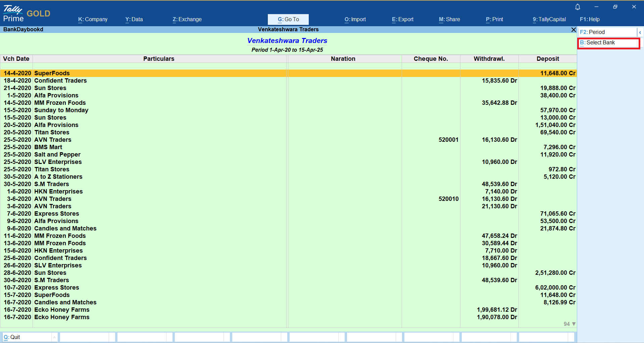Open the Go To search box
Image resolution: width=644 pixels, height=343 pixels.
(x=288, y=19)
